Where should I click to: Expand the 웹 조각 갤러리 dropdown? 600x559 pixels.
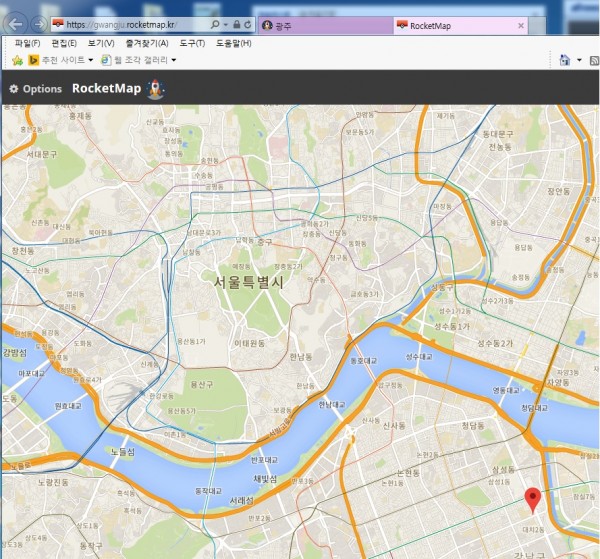click(x=174, y=60)
